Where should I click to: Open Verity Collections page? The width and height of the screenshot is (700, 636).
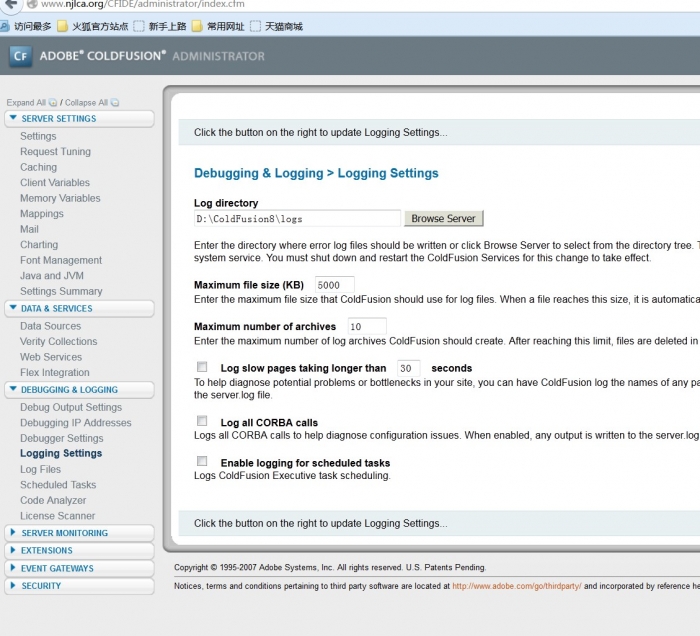point(58,341)
